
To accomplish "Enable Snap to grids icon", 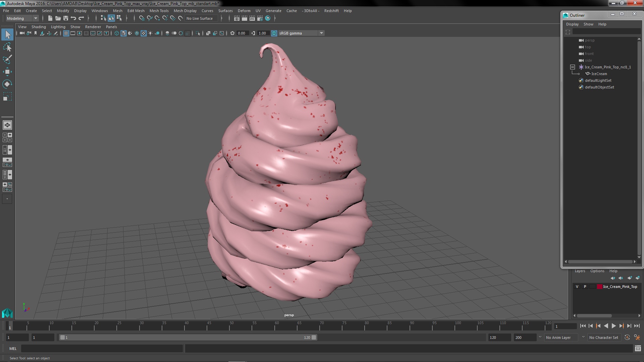I will pos(142,18).
